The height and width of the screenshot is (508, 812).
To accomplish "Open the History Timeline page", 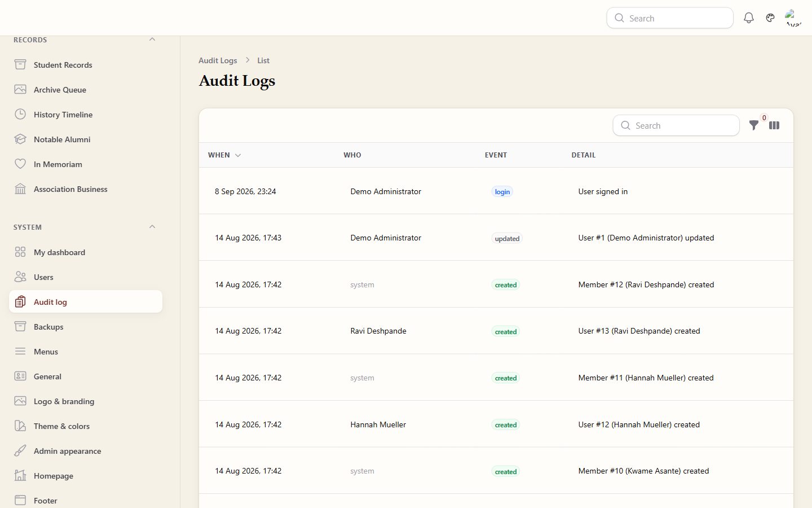I will pos(86,114).
